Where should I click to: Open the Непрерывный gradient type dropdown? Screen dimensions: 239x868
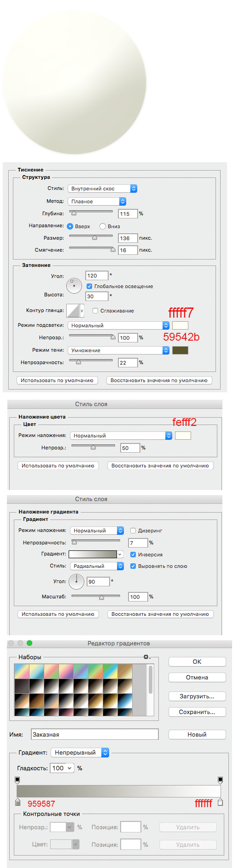80,752
